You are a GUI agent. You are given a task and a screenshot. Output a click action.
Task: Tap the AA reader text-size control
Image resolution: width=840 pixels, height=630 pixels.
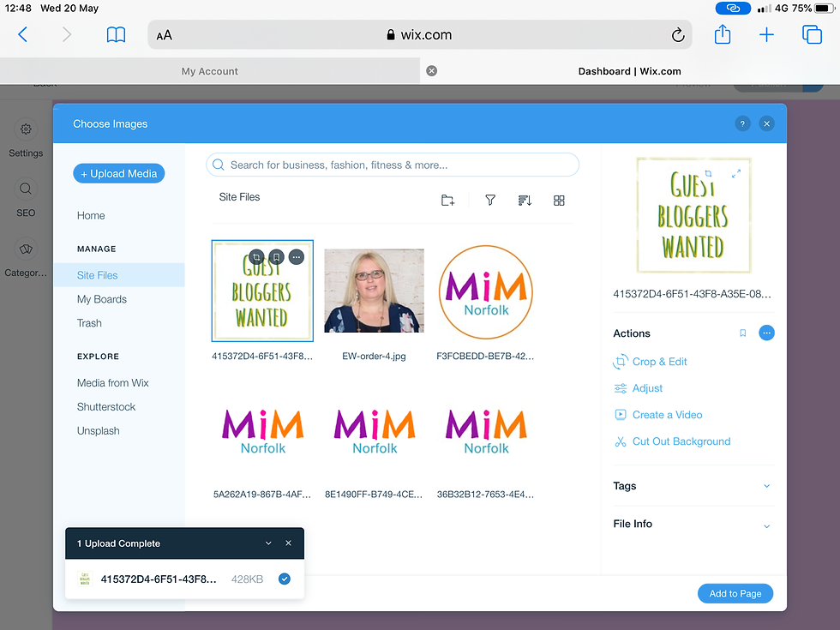click(164, 35)
